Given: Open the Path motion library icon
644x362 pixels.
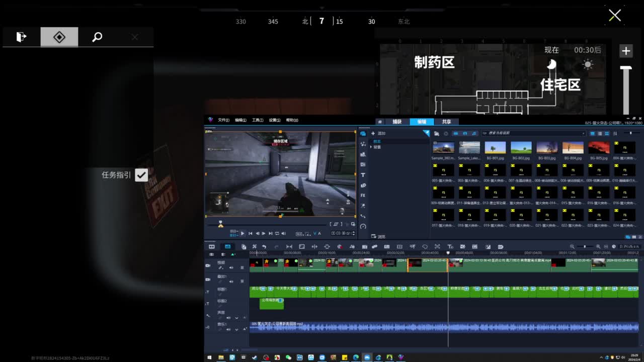Looking at the screenshot, I should pos(363,216).
